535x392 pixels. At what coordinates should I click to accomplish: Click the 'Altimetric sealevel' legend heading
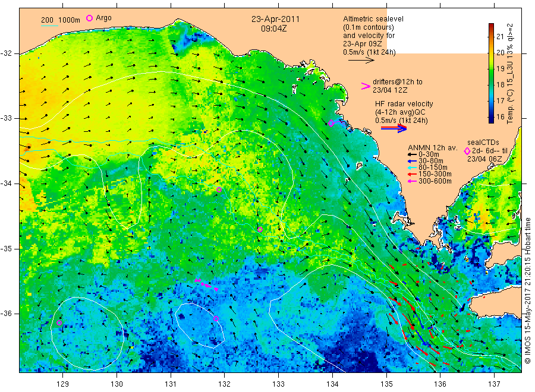pyautogui.click(x=373, y=19)
